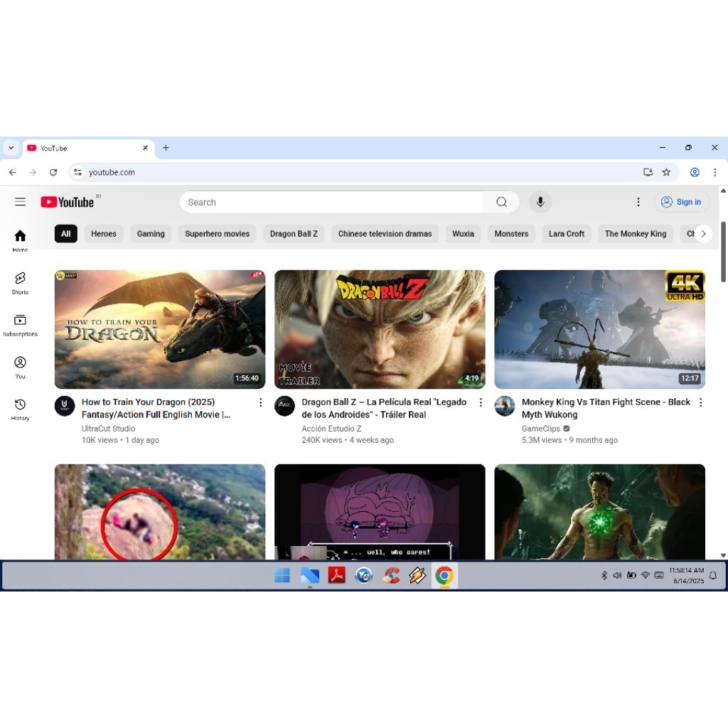The height and width of the screenshot is (728, 728).
Task: Open Chrome three-dot menu
Action: (x=715, y=172)
